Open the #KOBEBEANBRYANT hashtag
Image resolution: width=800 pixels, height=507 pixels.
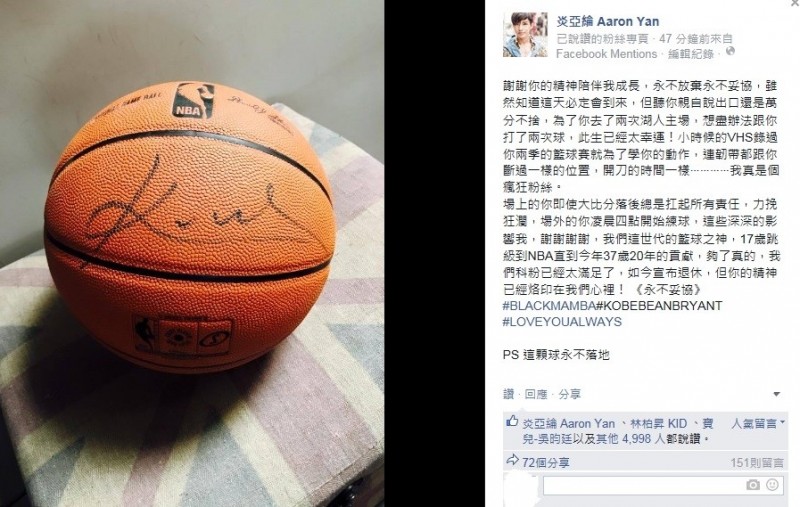659,306
